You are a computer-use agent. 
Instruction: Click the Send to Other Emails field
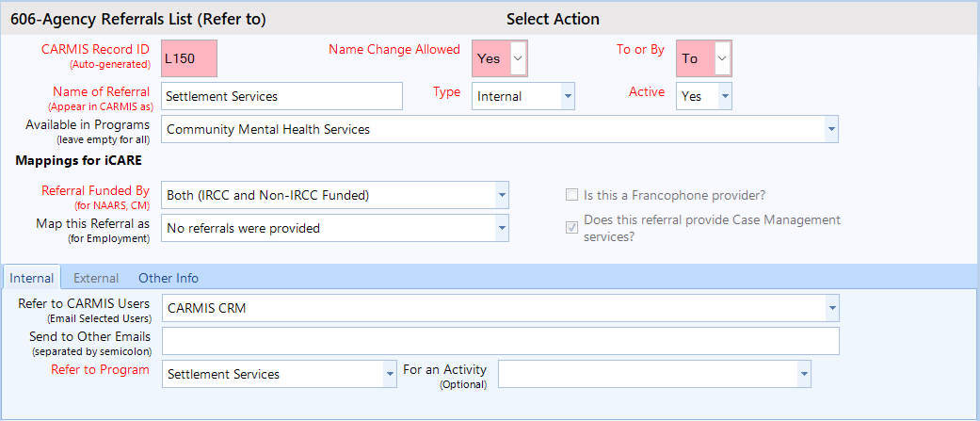499,341
